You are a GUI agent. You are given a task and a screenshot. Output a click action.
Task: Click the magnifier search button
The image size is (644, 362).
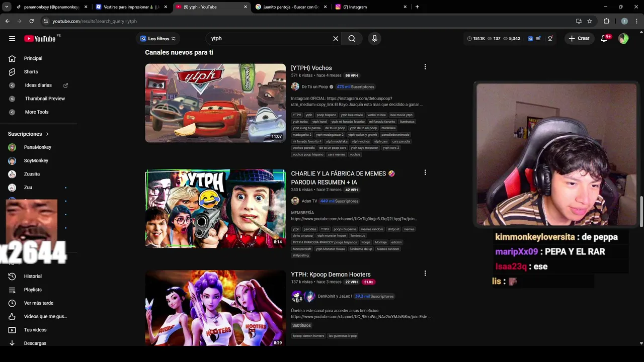pyautogui.click(x=352, y=39)
